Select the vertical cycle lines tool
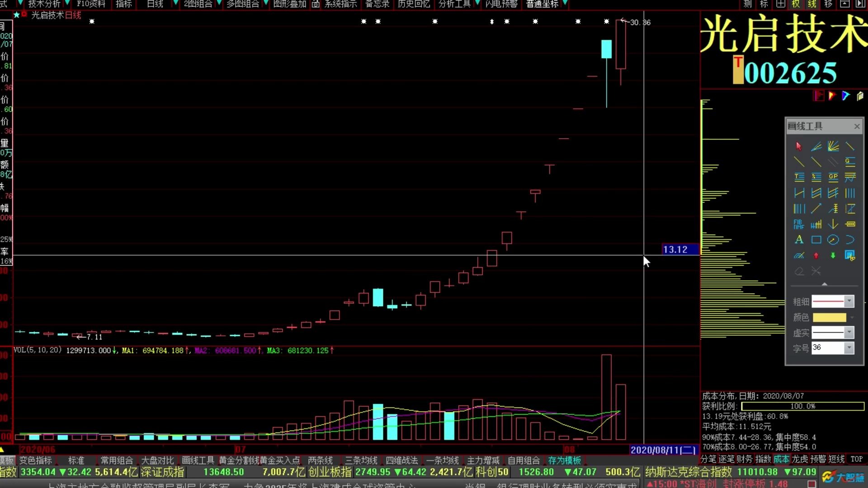This screenshot has width=868, height=488. (850, 193)
